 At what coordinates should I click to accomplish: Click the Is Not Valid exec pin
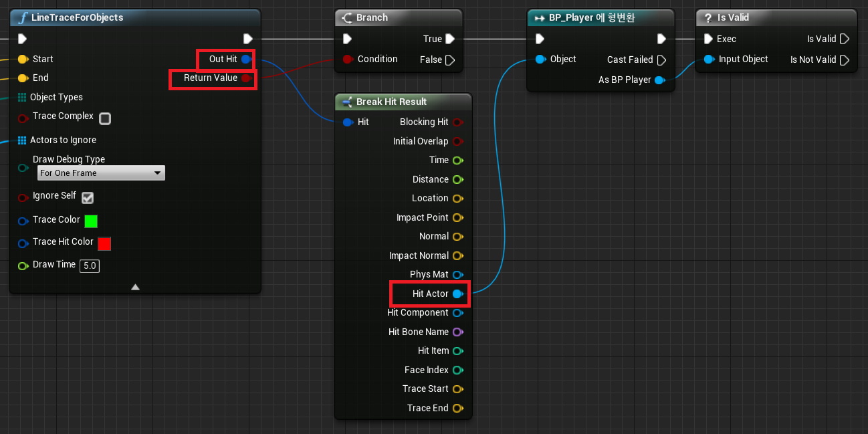click(845, 60)
